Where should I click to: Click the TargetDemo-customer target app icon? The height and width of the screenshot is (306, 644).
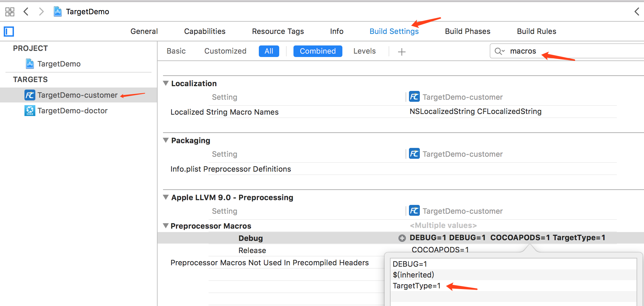(30, 95)
